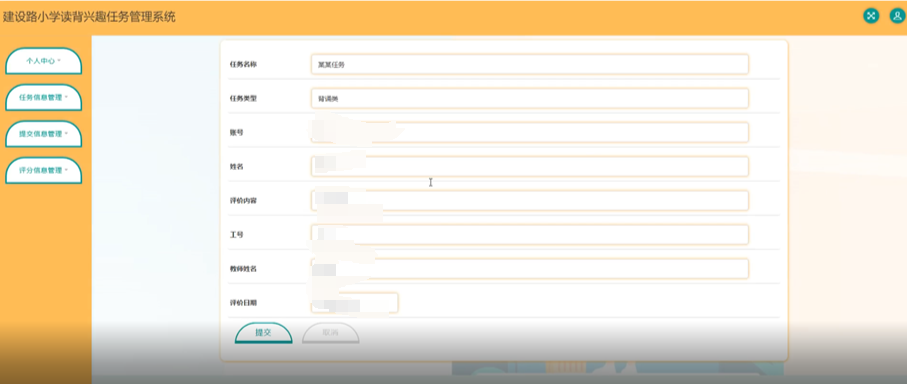Click the 提交 button
The width and height of the screenshot is (907, 384).
(263, 333)
